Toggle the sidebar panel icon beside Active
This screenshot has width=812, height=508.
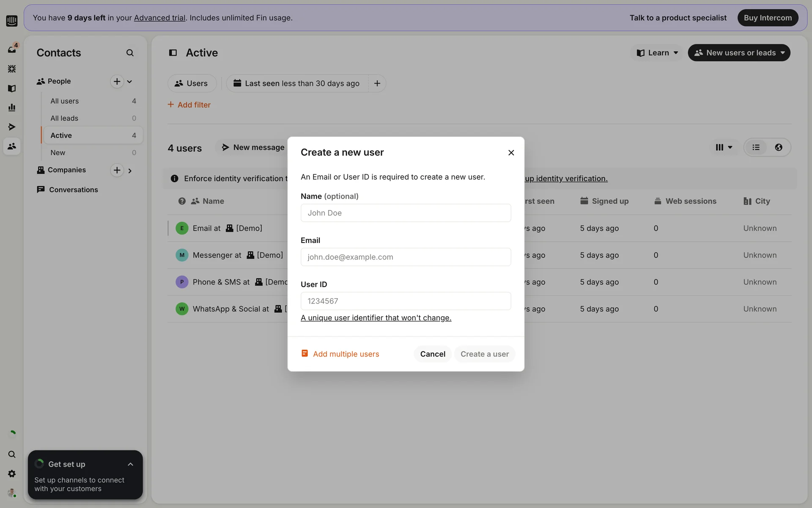tap(173, 53)
